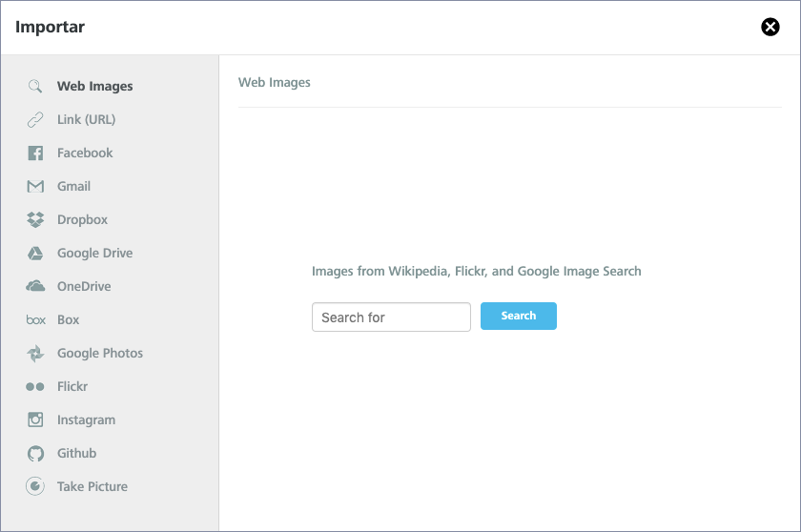Open the Github octocat icon

pyautogui.click(x=35, y=454)
